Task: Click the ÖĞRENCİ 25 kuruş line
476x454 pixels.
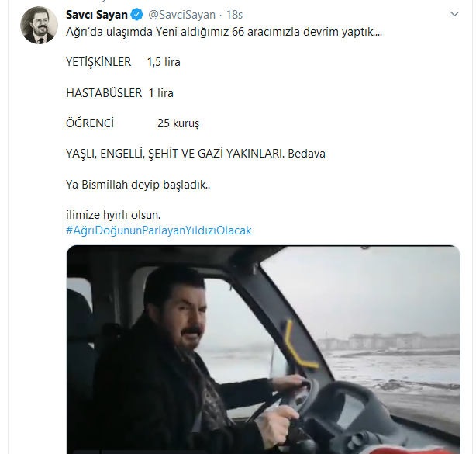Action: 133,123
